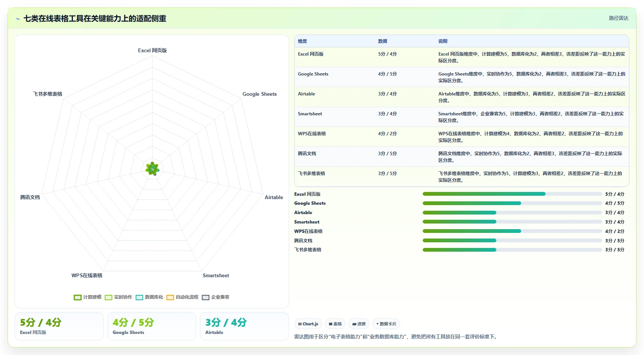Click the main title 七类在线表格工具在关键能力上的适配侧重
644x355 pixels.
pyautogui.click(x=95, y=18)
